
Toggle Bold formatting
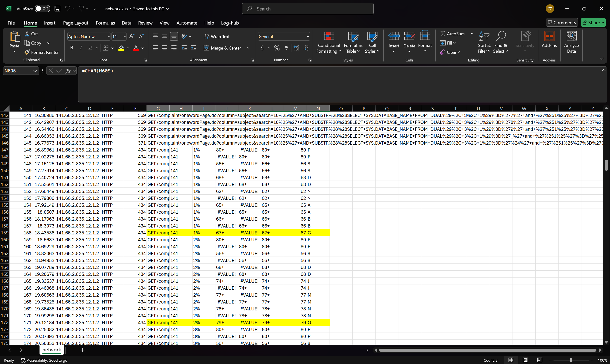coord(72,48)
